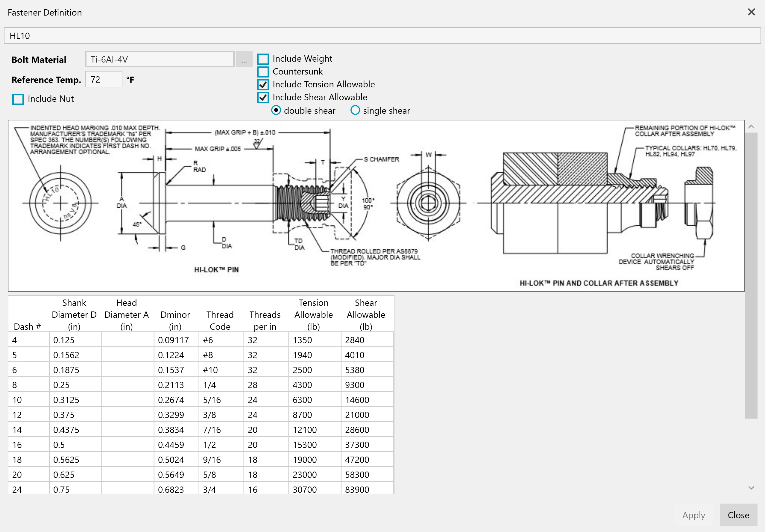Viewport: 765px width, 532px height.
Task: Click thread code cell 5/8
Action: point(221,475)
